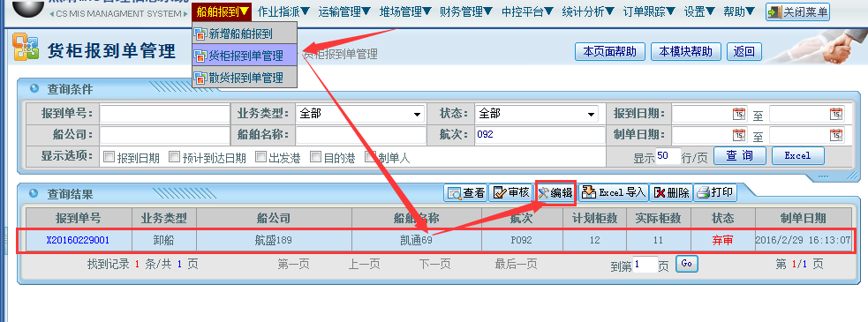Tick the 预计到达日期 checkbox
Viewport: 868px width, 322px height.
point(174,156)
